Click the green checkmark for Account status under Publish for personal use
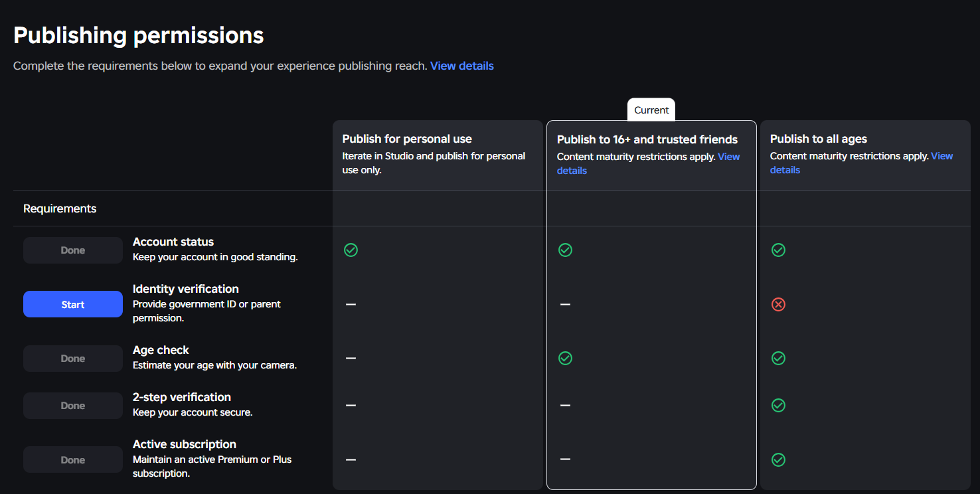 click(x=351, y=250)
